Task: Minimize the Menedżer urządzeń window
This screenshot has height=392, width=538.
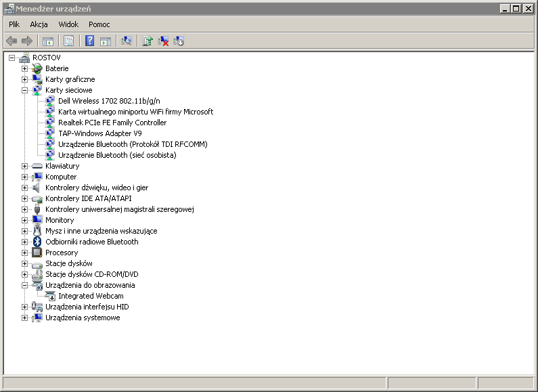Action: [504, 9]
